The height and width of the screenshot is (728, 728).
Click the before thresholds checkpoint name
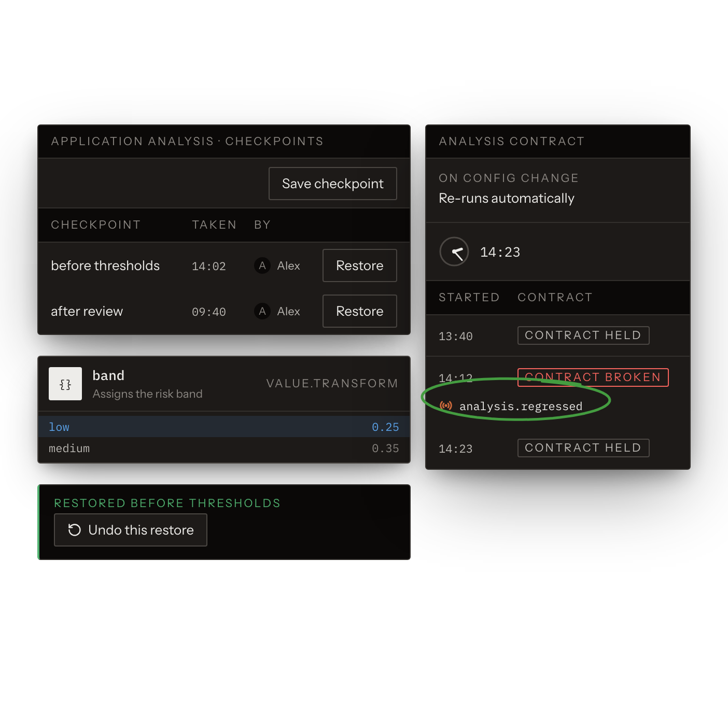point(105,265)
